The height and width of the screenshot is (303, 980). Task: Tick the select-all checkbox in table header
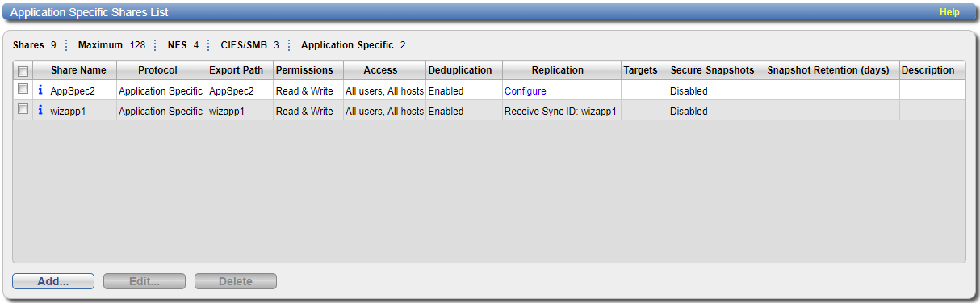pos(23,71)
